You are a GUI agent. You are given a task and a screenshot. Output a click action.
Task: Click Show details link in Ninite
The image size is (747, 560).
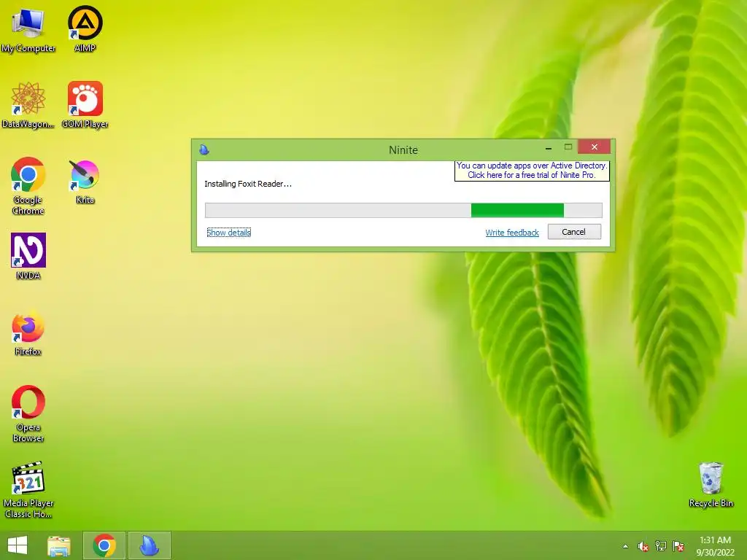pos(228,233)
